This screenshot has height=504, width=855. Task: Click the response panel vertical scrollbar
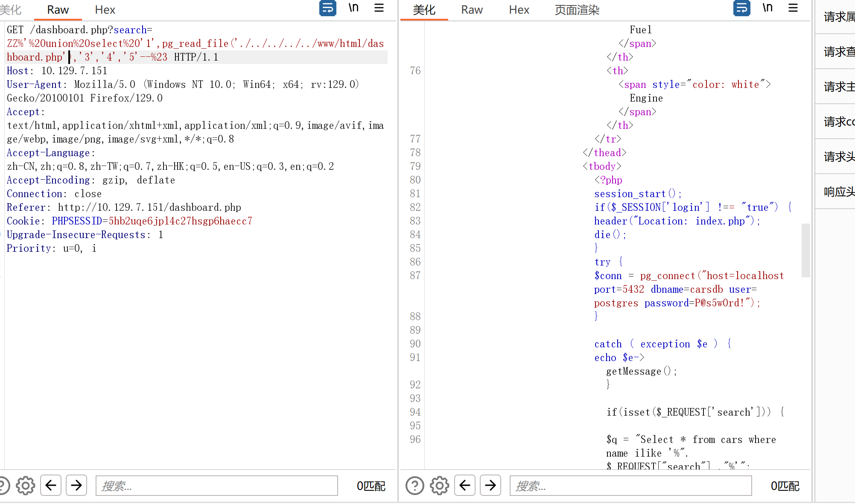[x=805, y=250]
